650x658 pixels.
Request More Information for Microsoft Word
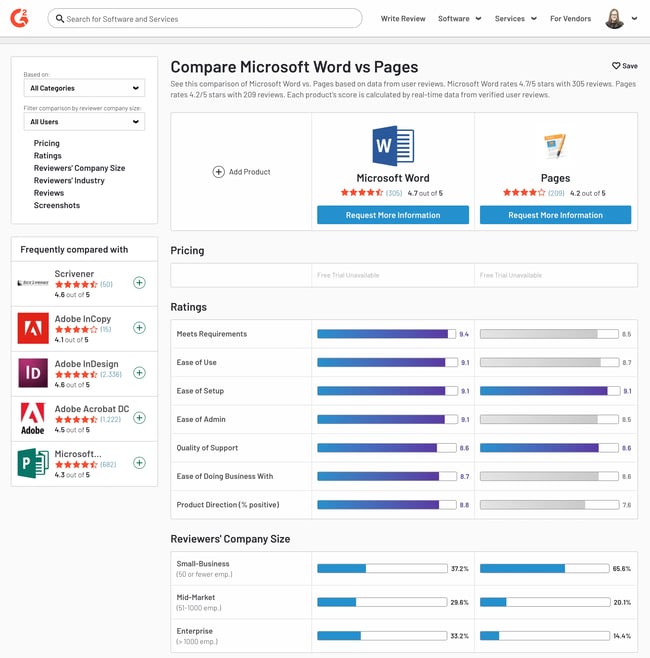(x=393, y=215)
